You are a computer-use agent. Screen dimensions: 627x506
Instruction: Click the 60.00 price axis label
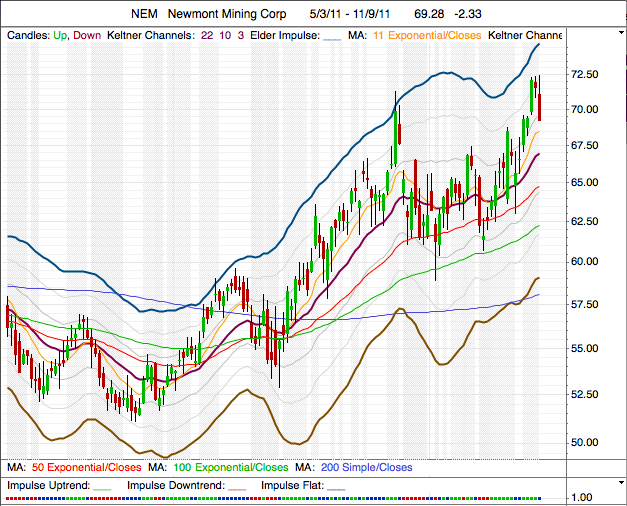585,262
